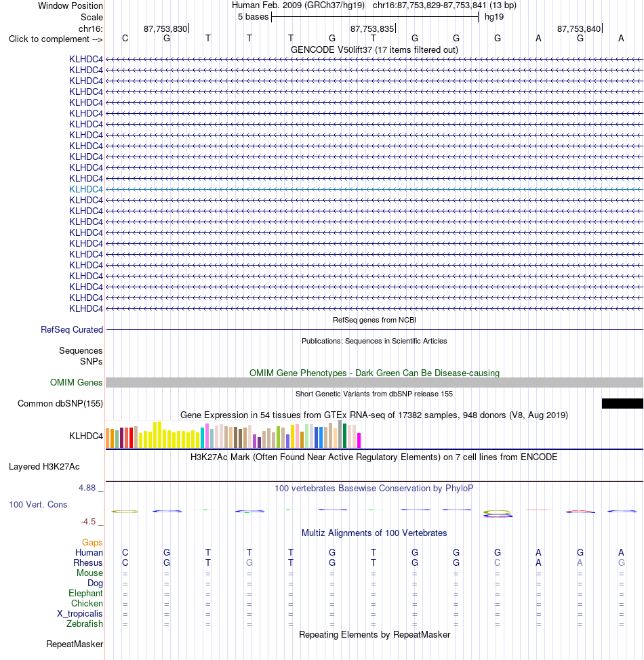Open the 100 Vert. Cons track label

point(39,504)
